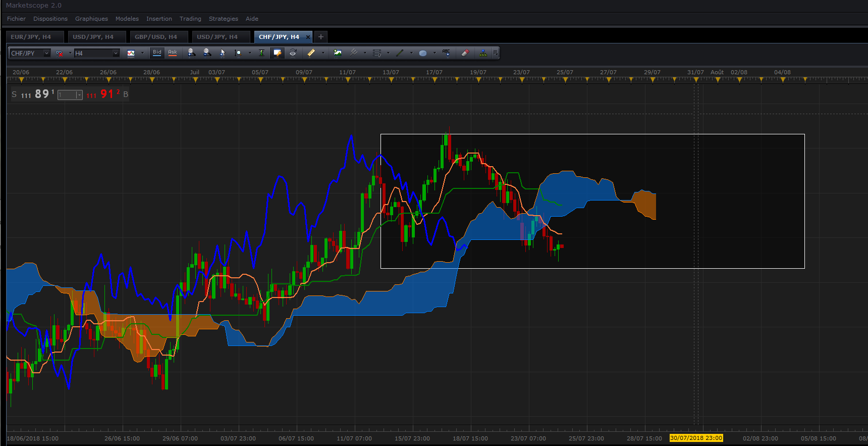Toggle Ask price display
This screenshot has width=868, height=446.
tap(173, 53)
